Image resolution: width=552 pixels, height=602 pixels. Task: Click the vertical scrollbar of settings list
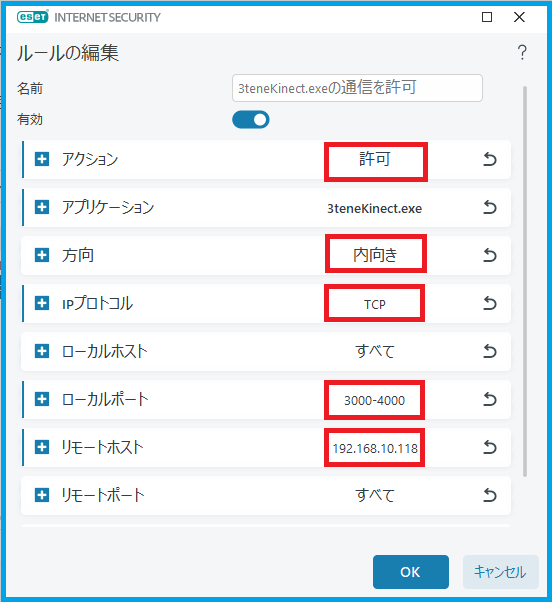coord(525,281)
